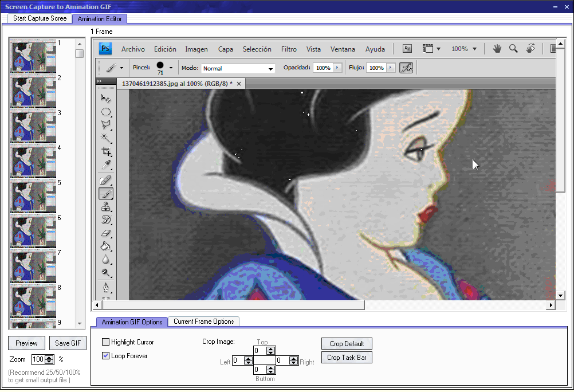Click the Top crop value field
The height and width of the screenshot is (392, 574).
(x=260, y=351)
